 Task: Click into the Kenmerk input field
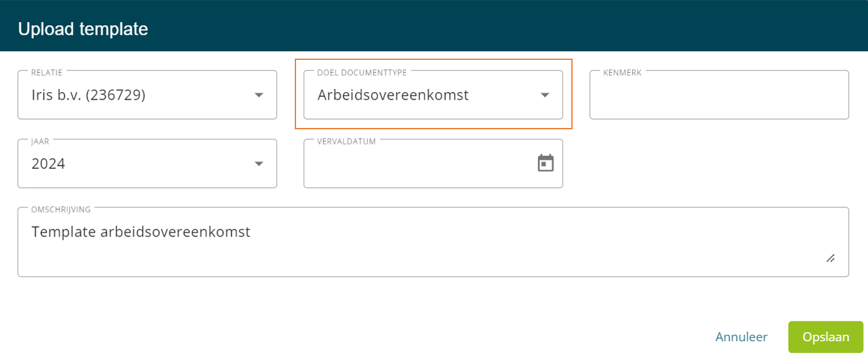pos(719,96)
